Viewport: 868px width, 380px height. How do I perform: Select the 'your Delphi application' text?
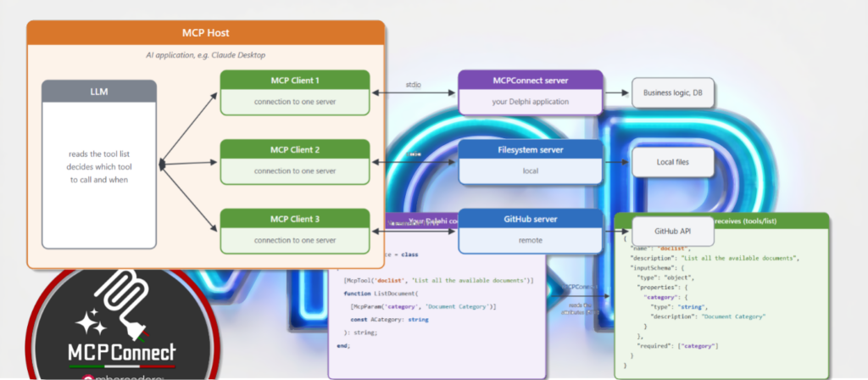coord(531,102)
